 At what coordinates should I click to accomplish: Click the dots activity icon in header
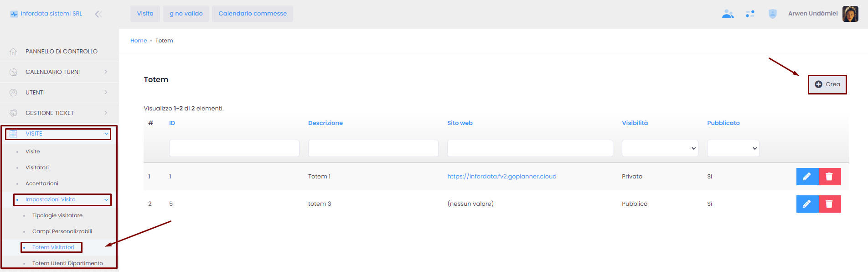click(750, 14)
